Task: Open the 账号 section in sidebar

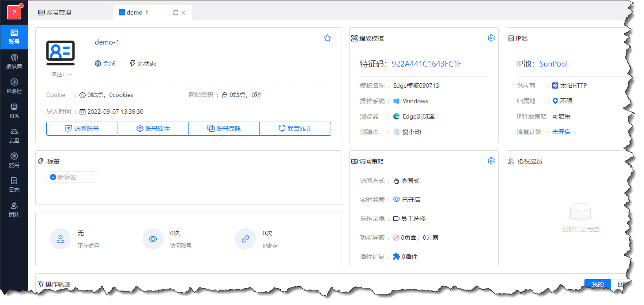Action: (14, 37)
